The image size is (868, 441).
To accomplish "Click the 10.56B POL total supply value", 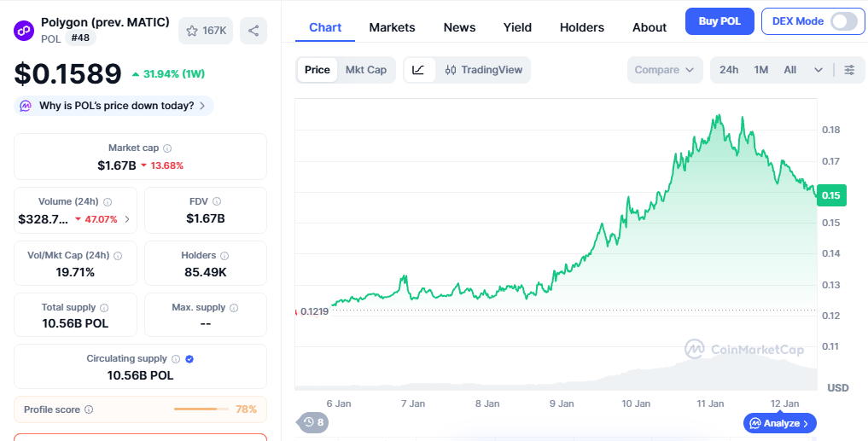I will pyautogui.click(x=75, y=323).
